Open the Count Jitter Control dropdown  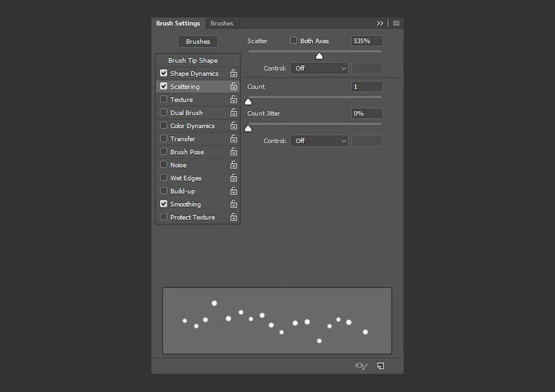pos(319,141)
